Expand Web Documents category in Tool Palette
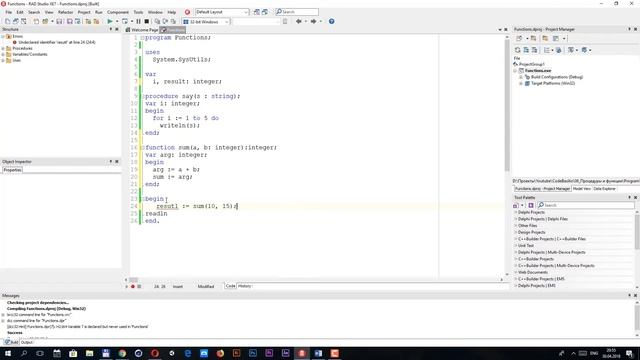 (x=516, y=272)
